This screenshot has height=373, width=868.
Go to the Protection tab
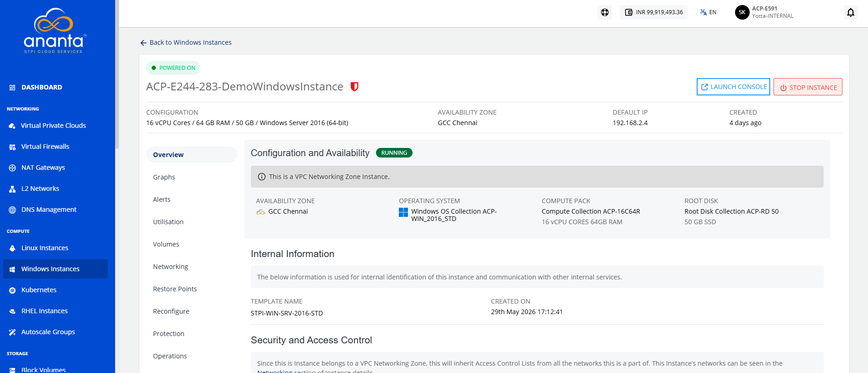[169, 334]
